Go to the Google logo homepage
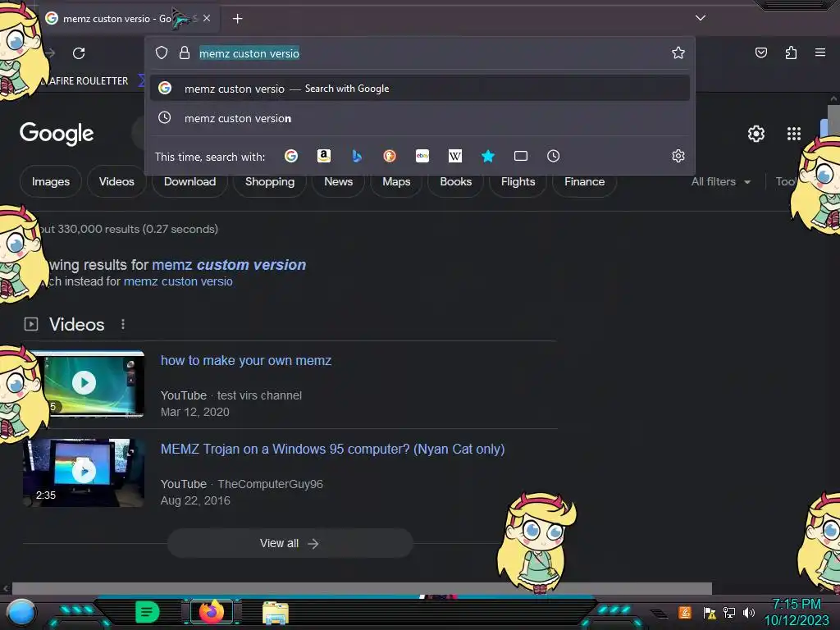This screenshot has height=630, width=840. coord(57,134)
